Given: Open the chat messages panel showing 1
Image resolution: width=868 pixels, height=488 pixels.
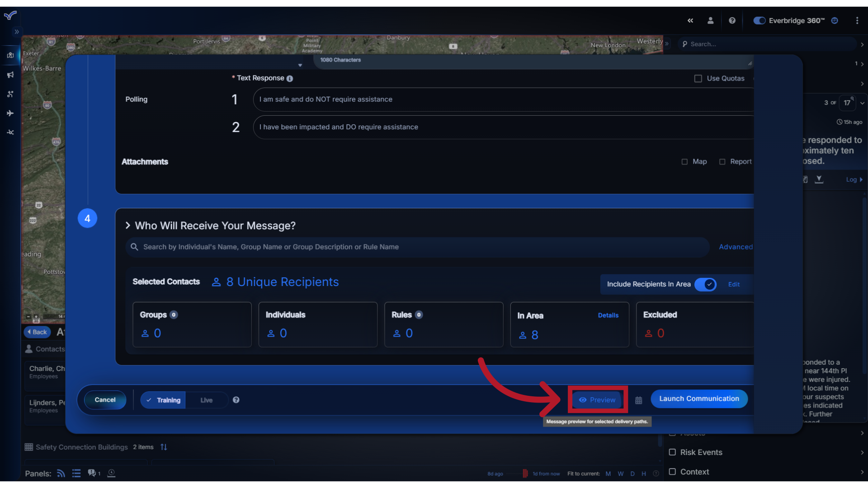Looking at the screenshot, I should [93, 473].
